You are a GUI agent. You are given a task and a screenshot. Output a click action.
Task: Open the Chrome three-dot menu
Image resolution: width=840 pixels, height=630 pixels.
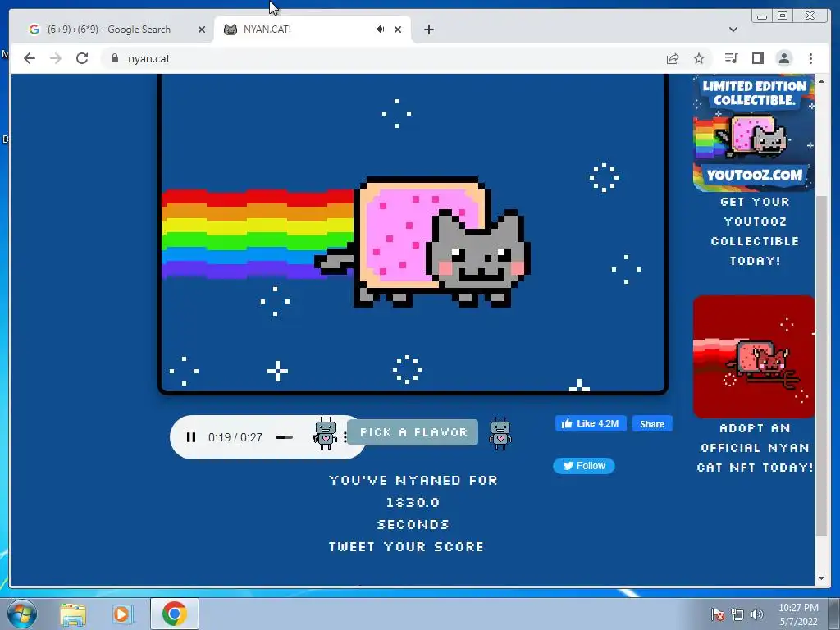810,58
